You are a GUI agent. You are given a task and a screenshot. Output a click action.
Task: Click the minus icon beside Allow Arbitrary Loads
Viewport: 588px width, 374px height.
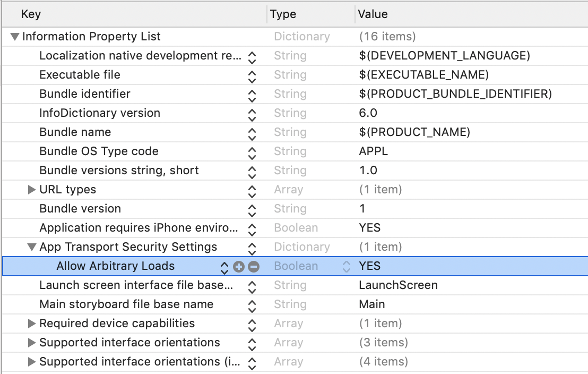pos(254,266)
